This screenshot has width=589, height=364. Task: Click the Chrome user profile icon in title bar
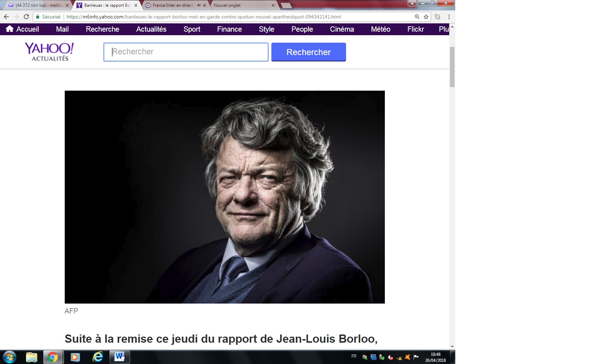click(x=412, y=3)
